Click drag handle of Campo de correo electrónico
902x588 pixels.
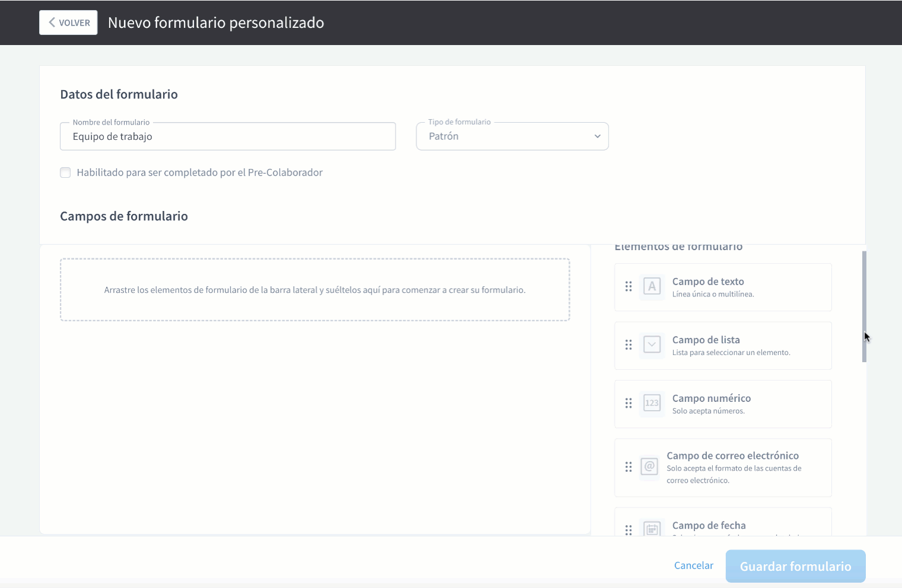[x=629, y=467]
